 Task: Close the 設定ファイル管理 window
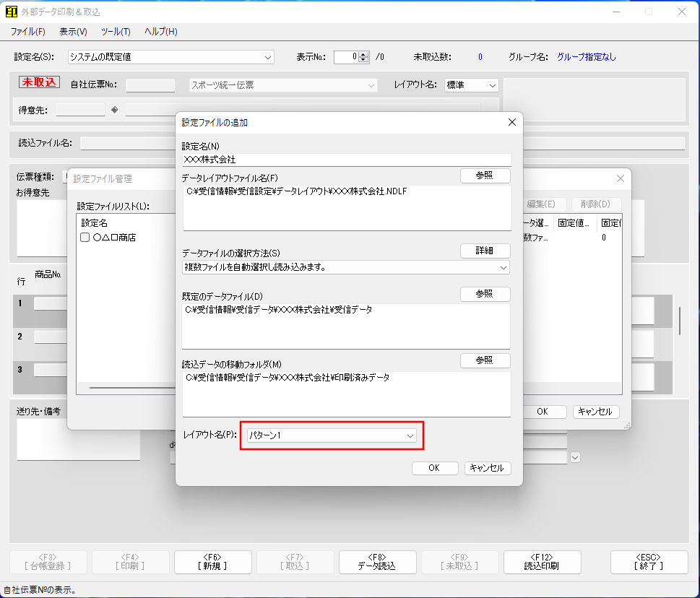point(621,178)
